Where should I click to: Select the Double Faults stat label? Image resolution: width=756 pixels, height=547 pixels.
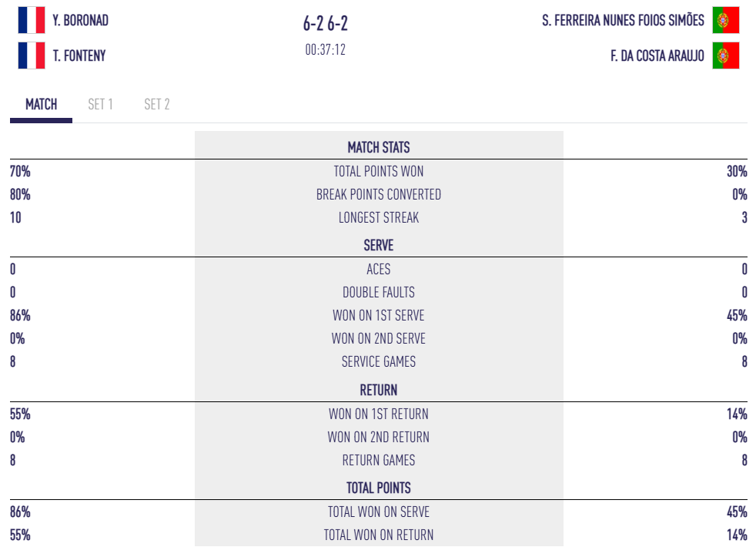tap(378, 293)
